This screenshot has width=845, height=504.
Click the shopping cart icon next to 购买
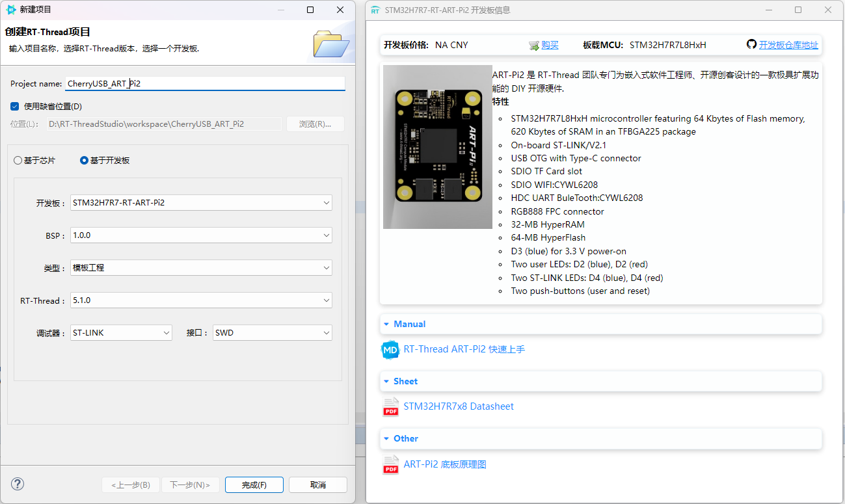coord(534,46)
